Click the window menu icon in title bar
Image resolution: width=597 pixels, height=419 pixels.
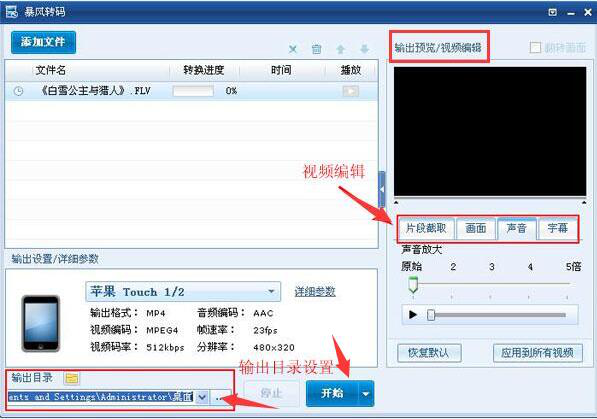click(552, 13)
